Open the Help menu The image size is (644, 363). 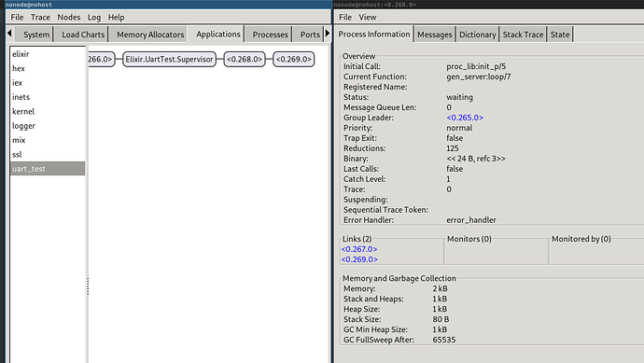(117, 17)
